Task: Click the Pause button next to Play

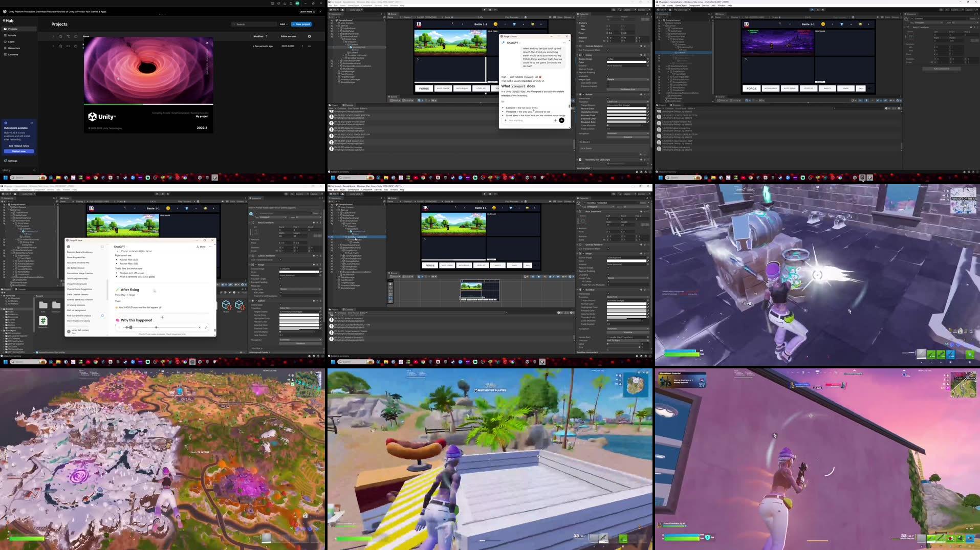Action: (490, 9)
